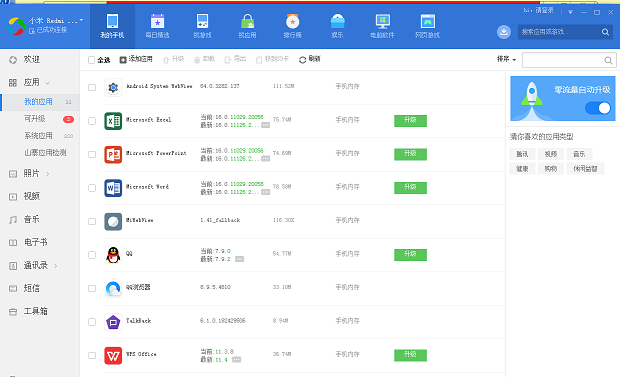Click the app list search field
The image size is (620, 377).
pyautogui.click(x=563, y=60)
